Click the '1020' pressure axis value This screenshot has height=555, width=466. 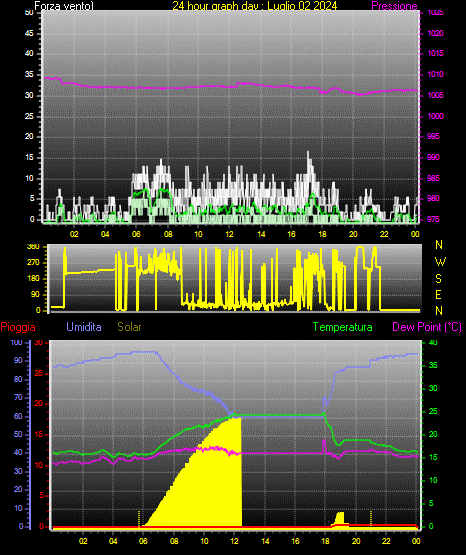tap(435, 33)
